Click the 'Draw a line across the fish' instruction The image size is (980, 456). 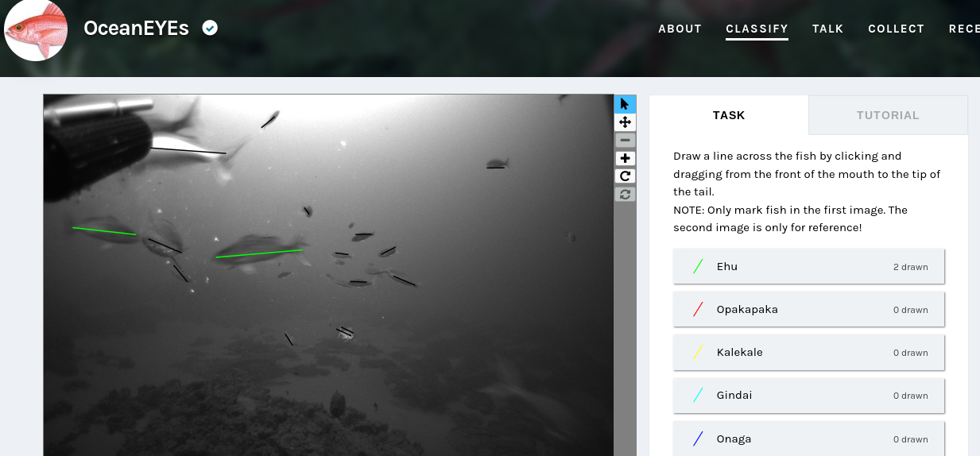(807, 174)
